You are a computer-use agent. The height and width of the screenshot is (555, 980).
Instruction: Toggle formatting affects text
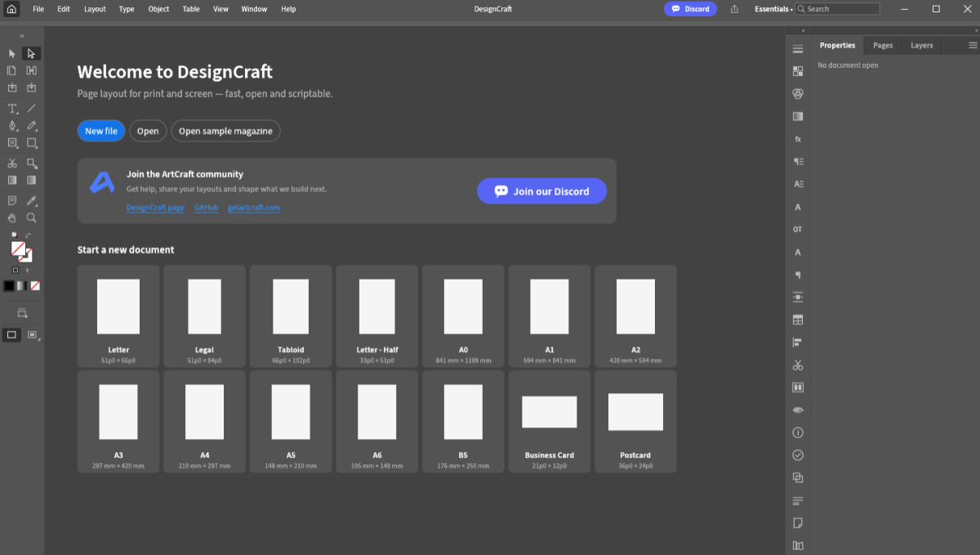(27, 270)
